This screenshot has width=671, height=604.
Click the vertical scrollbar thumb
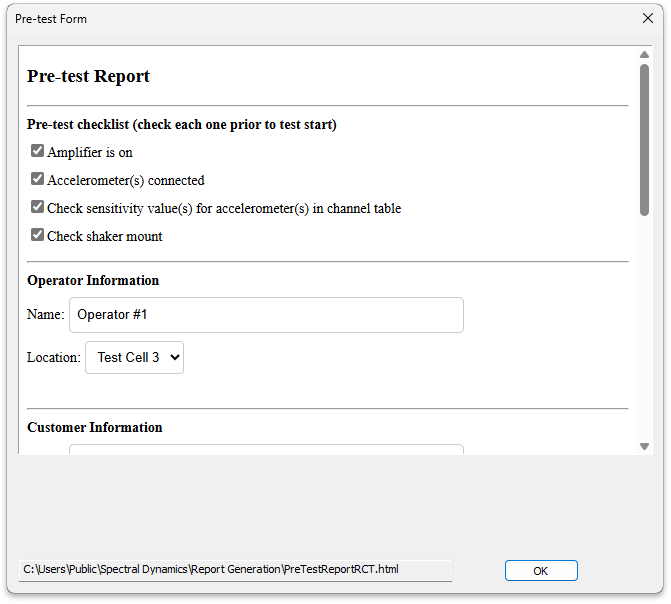click(644, 138)
